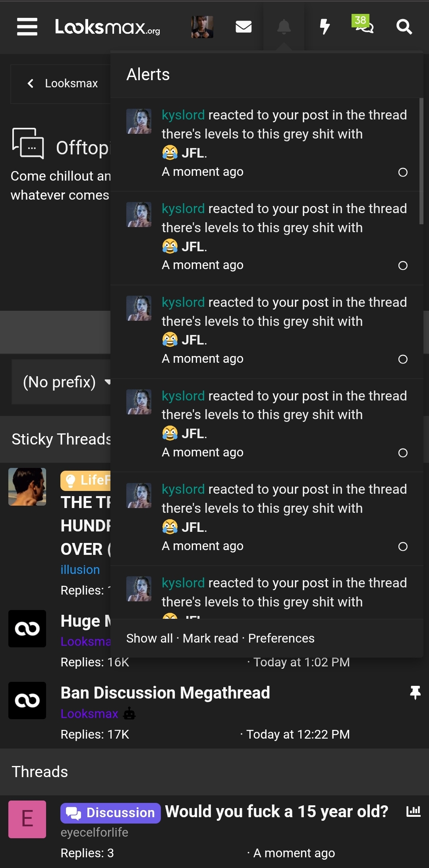The width and height of the screenshot is (429, 868).
Task: Click the poll chart icon beside 15 year old thread
Action: 413,811
